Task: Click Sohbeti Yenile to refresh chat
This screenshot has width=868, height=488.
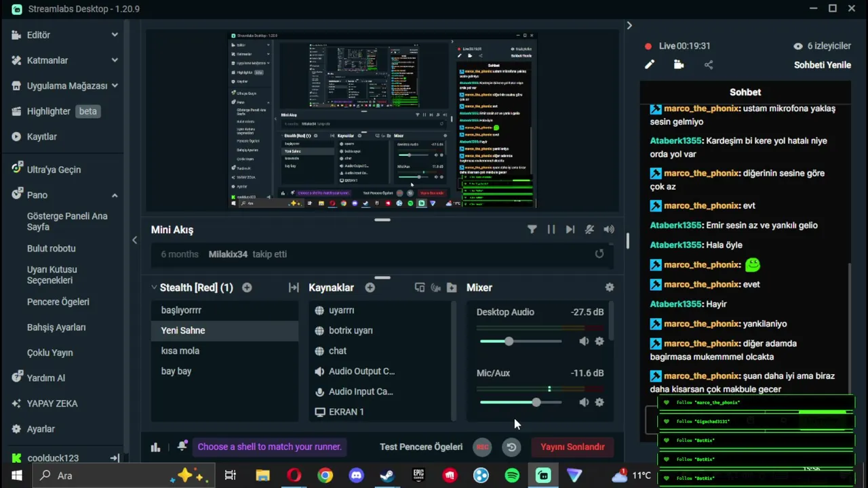Action: tap(823, 65)
